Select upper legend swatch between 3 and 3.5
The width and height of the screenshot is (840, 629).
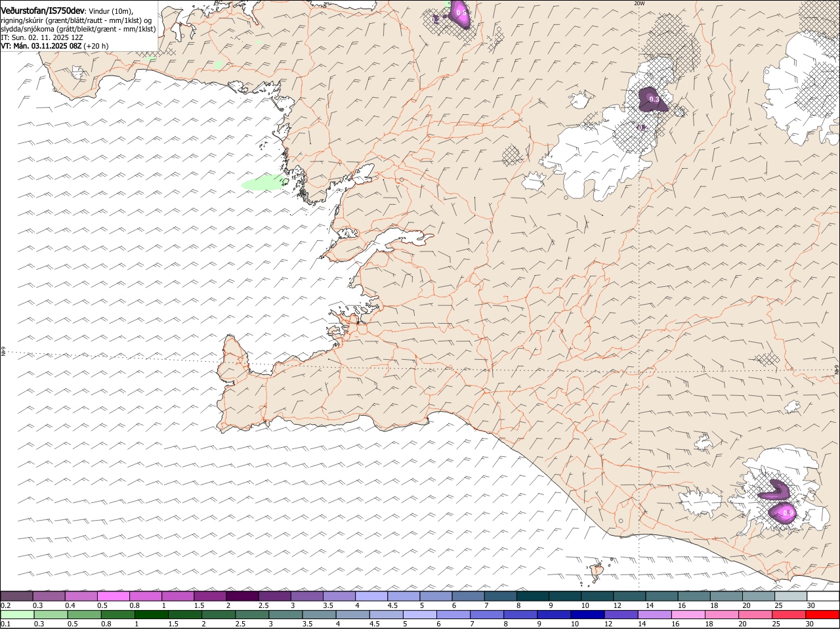(306, 596)
